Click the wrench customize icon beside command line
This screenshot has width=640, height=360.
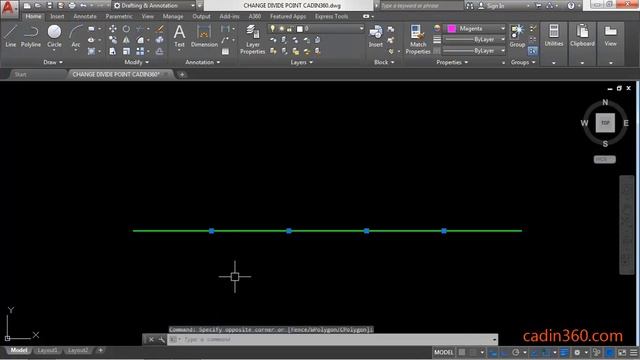point(161,340)
